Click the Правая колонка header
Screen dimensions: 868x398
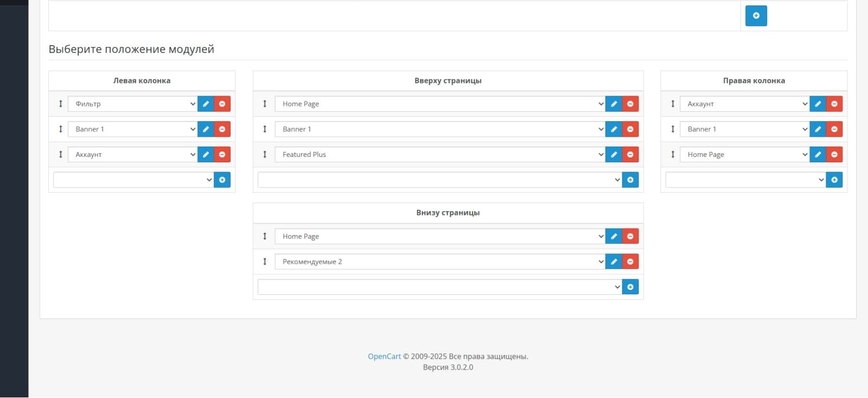tap(754, 81)
